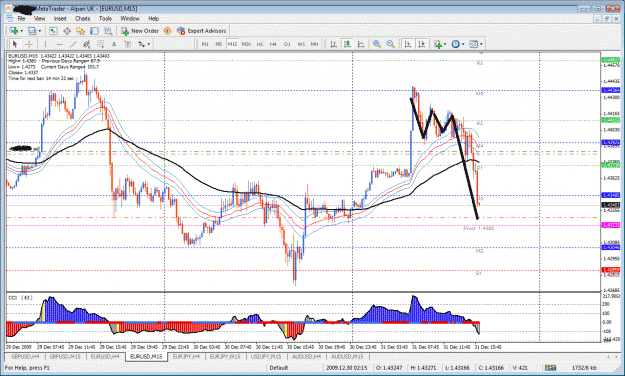Click the Periodicity clock icon

[456, 44]
